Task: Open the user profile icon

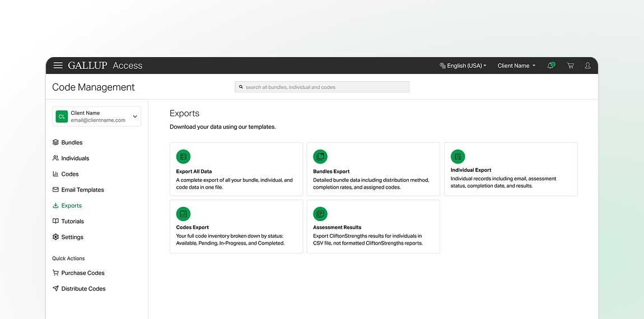Action: (588, 65)
